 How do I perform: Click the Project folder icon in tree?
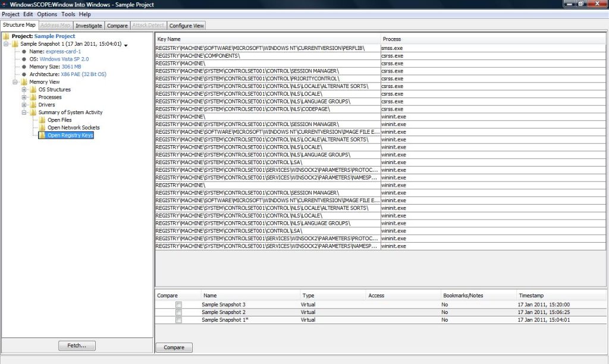click(6, 36)
